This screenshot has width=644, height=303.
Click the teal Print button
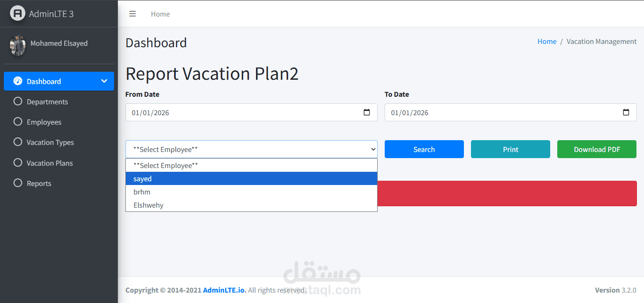[511, 149]
